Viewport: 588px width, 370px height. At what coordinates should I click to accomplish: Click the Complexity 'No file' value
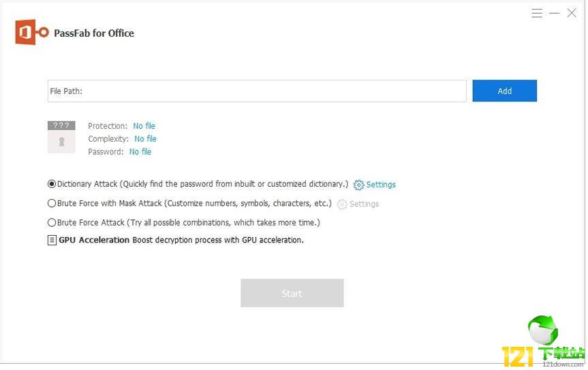point(145,139)
